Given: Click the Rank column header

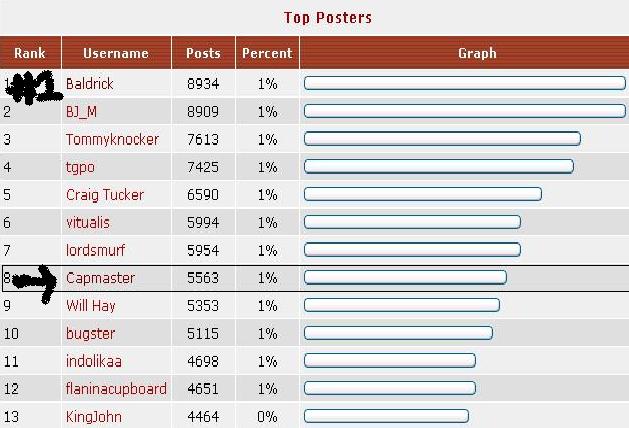Looking at the screenshot, I should [30, 53].
